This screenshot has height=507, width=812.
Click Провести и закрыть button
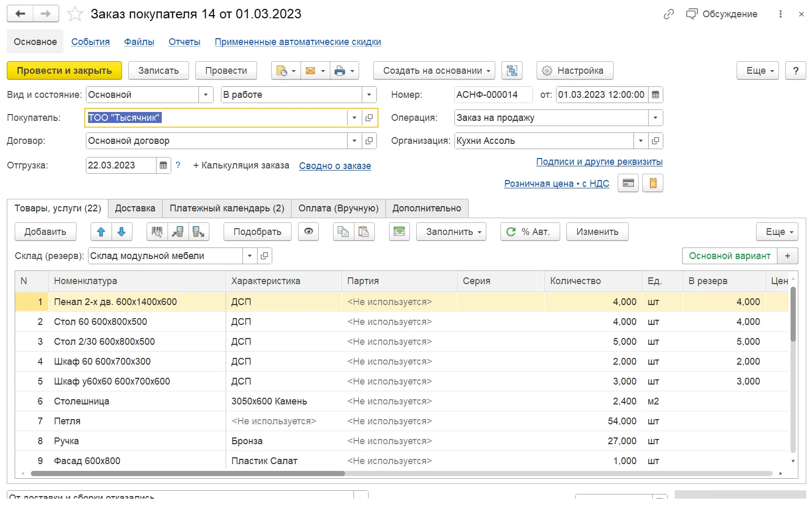click(x=64, y=71)
